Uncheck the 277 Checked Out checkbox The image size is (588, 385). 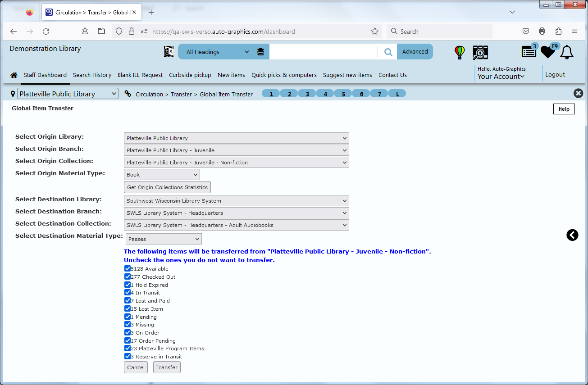128,277
